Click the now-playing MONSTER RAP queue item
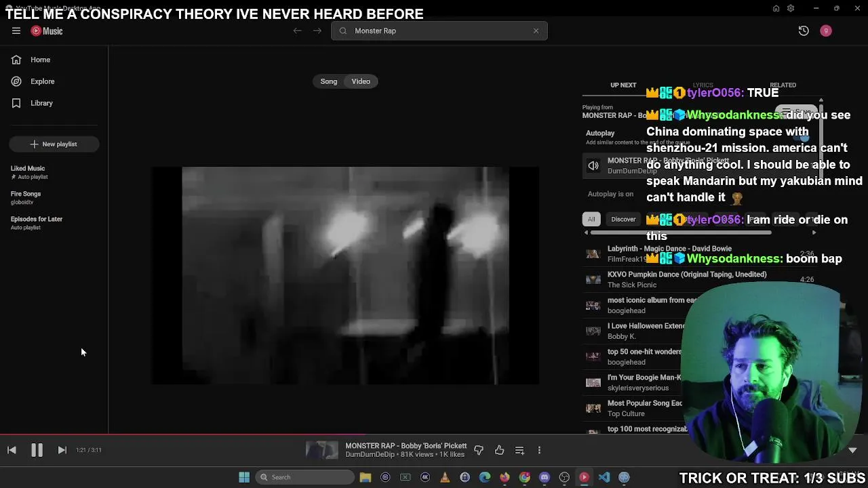 pos(701,165)
